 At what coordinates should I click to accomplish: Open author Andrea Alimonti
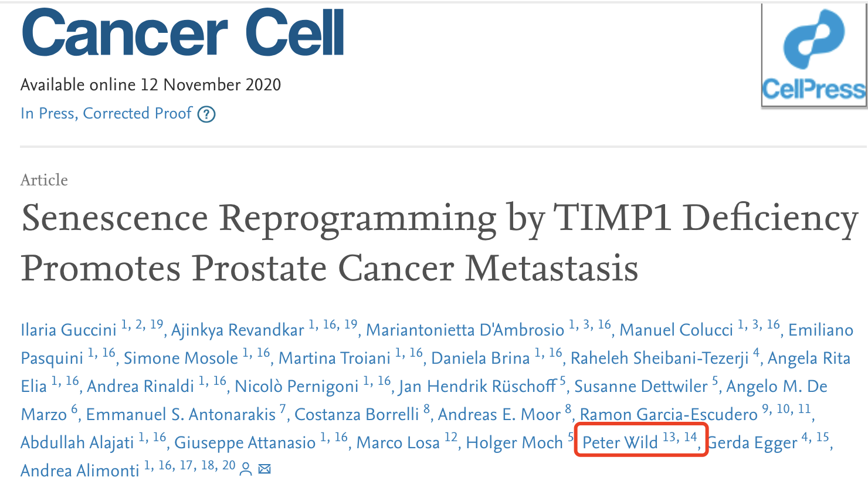pos(80,471)
